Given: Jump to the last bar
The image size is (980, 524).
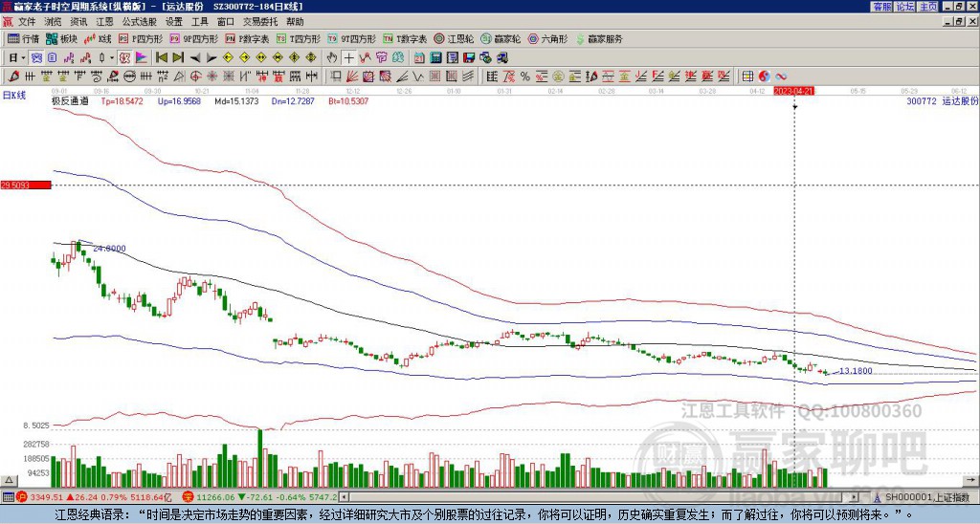Looking at the screenshot, I should point(178,58).
